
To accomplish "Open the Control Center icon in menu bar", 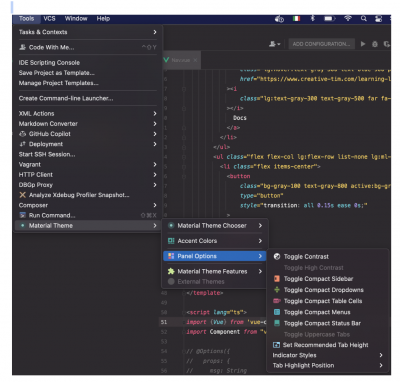I will pyautogui.click(x=378, y=19).
